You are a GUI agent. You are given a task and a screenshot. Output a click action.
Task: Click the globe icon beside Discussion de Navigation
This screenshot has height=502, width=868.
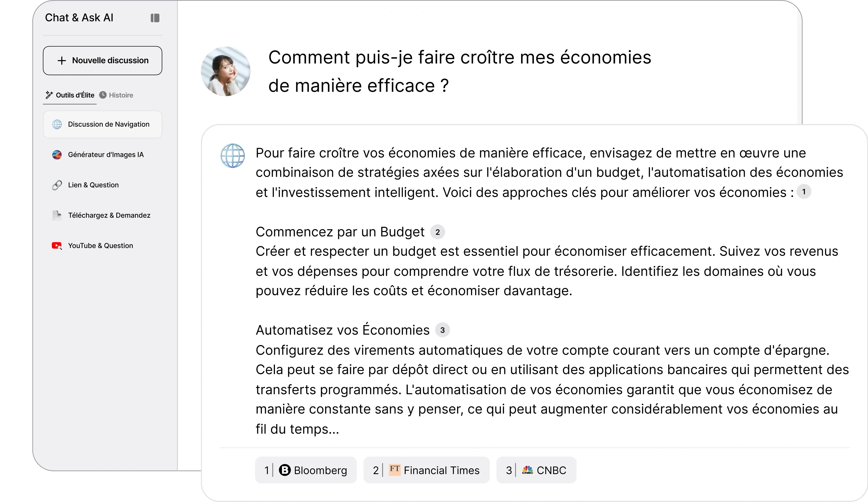pos(57,124)
